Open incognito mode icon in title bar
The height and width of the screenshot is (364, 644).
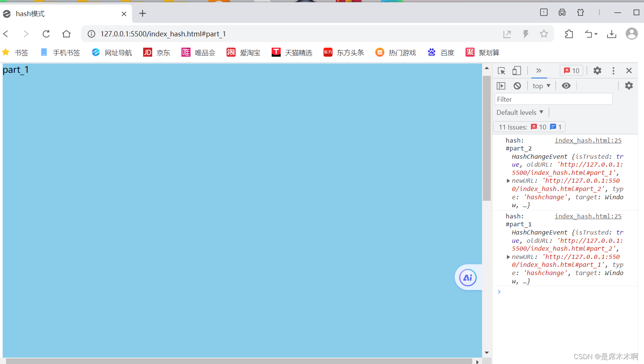[562, 12]
